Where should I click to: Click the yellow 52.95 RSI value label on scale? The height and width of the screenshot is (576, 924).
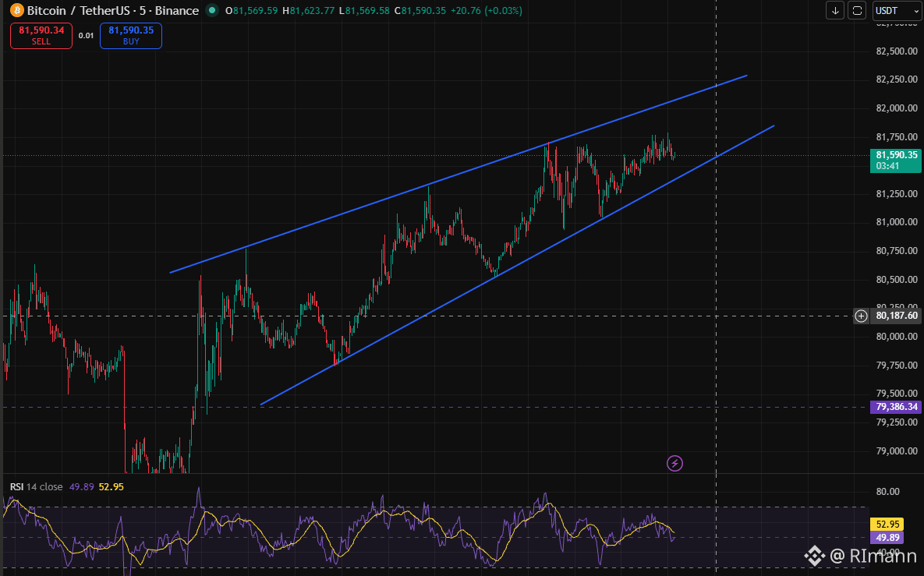click(x=887, y=525)
